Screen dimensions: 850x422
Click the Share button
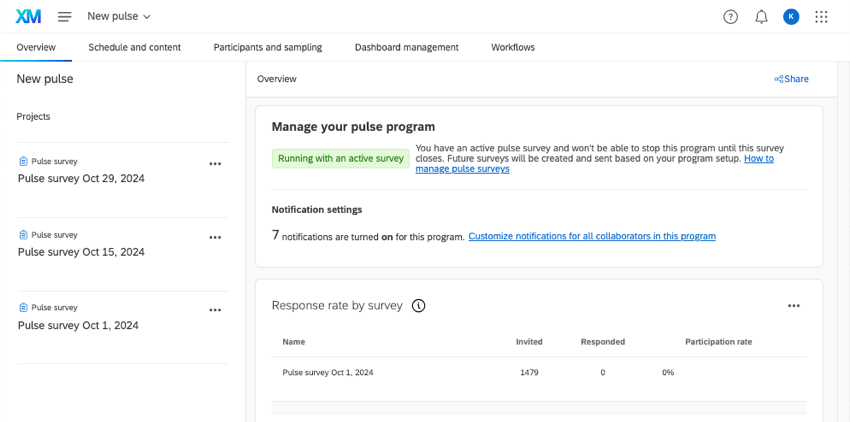[x=791, y=79]
